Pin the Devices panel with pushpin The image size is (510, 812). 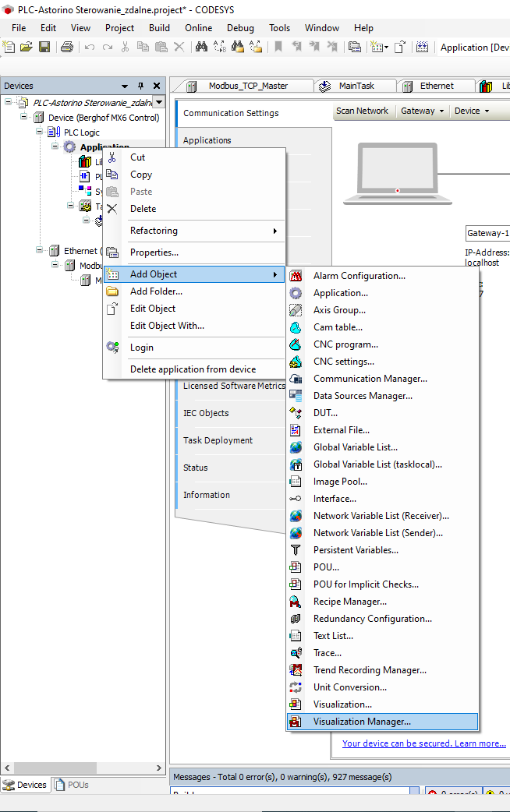click(x=140, y=86)
